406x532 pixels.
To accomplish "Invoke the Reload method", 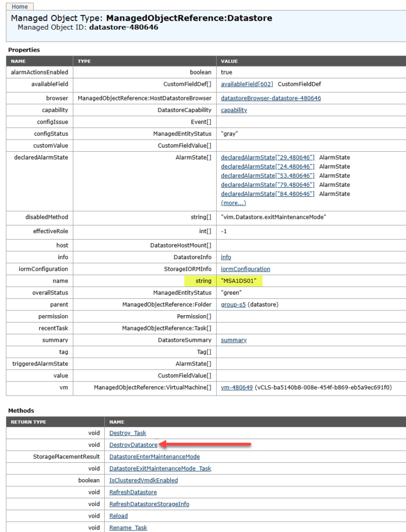I will (x=118, y=516).
